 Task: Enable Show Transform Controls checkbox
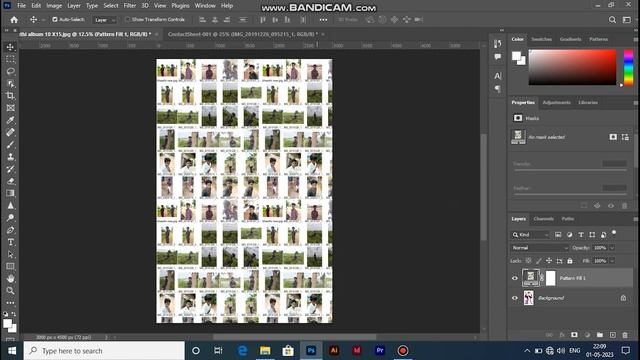click(x=127, y=20)
